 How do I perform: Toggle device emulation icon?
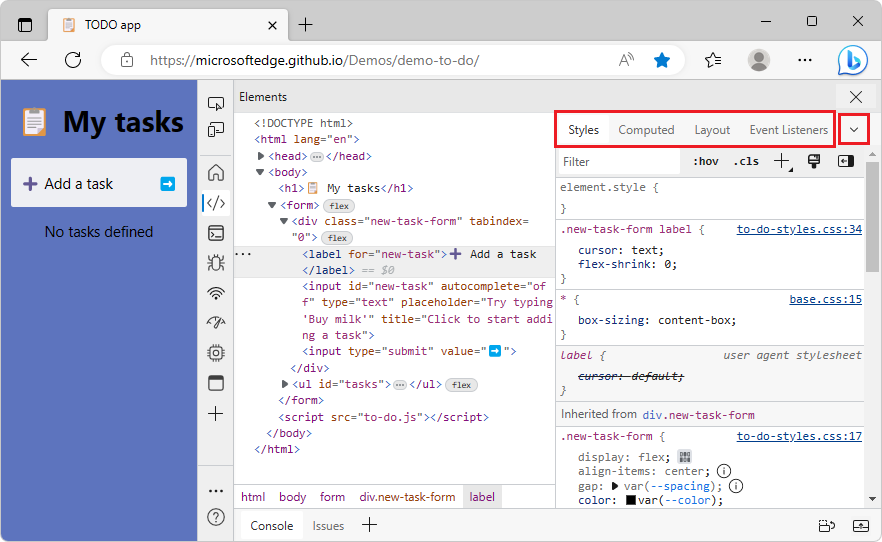(x=216, y=130)
